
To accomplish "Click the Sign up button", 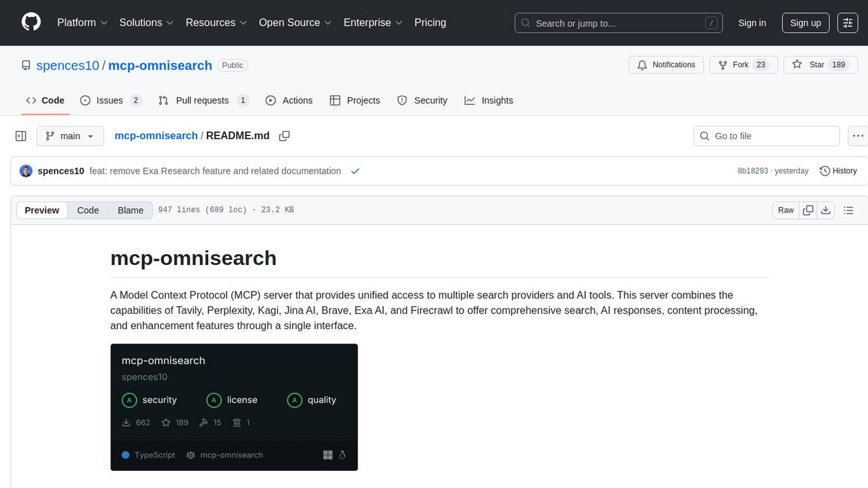I will pyautogui.click(x=805, y=23).
